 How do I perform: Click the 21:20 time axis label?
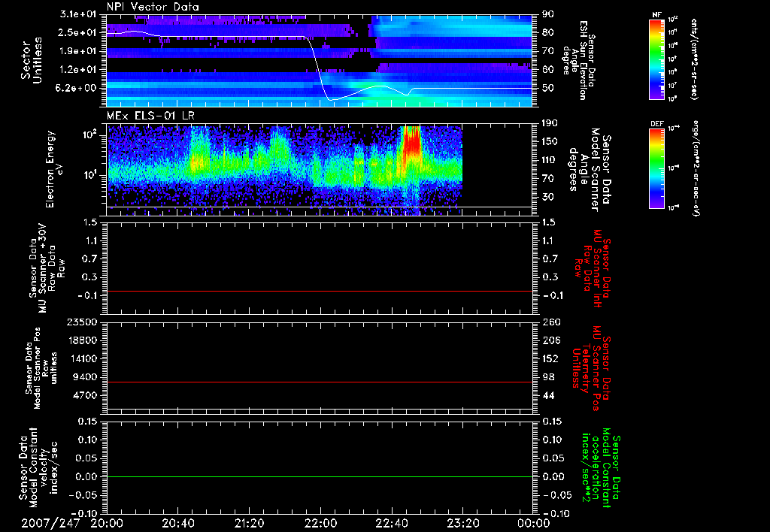pos(249,523)
